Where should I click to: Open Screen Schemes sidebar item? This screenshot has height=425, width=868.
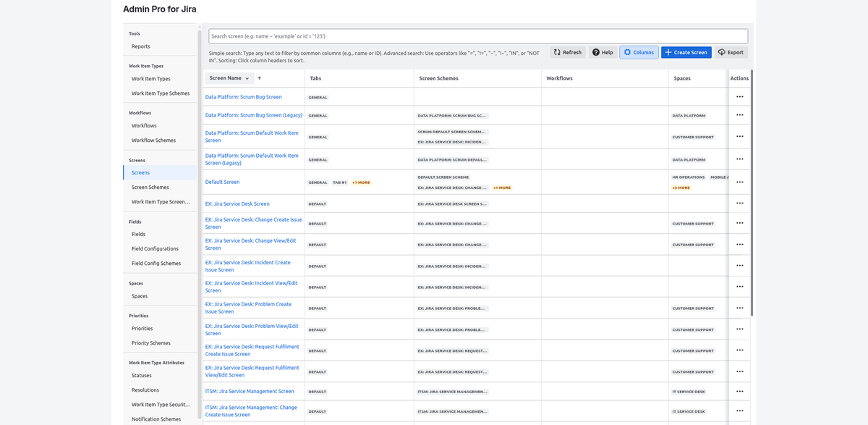coord(150,188)
